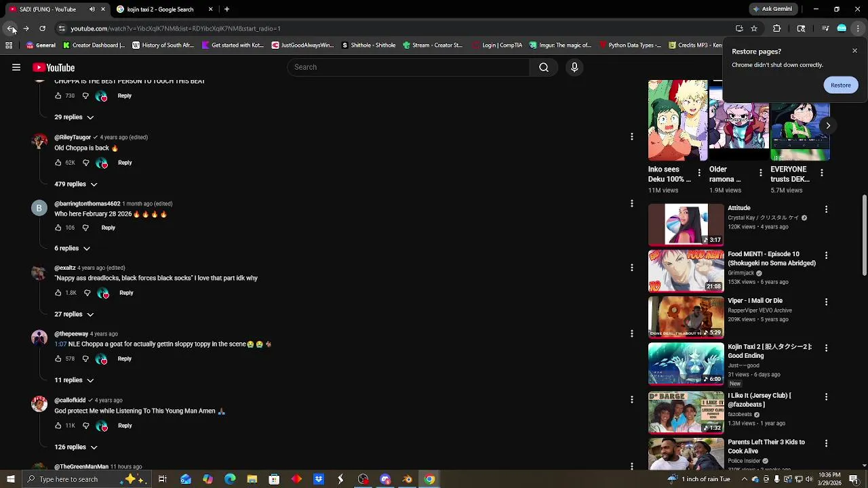Image resolution: width=868 pixels, height=488 pixels.
Task: Click the YouTube search input field
Action: (408, 67)
